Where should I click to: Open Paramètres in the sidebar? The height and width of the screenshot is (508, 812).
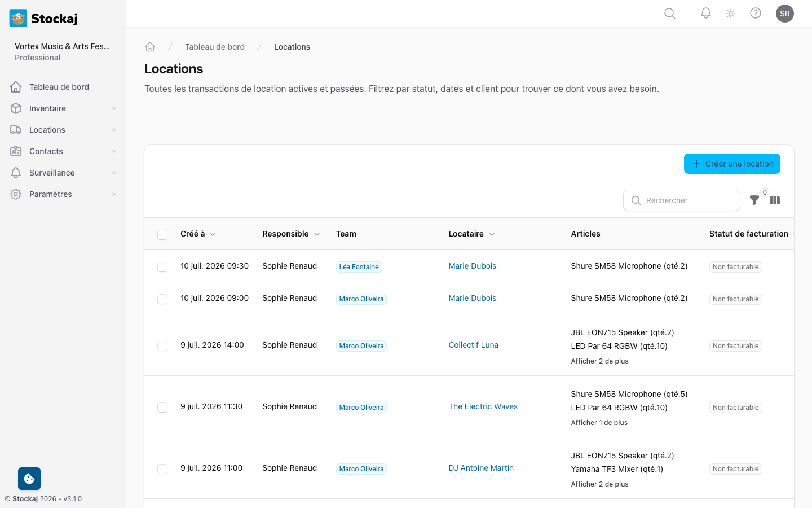coord(51,194)
